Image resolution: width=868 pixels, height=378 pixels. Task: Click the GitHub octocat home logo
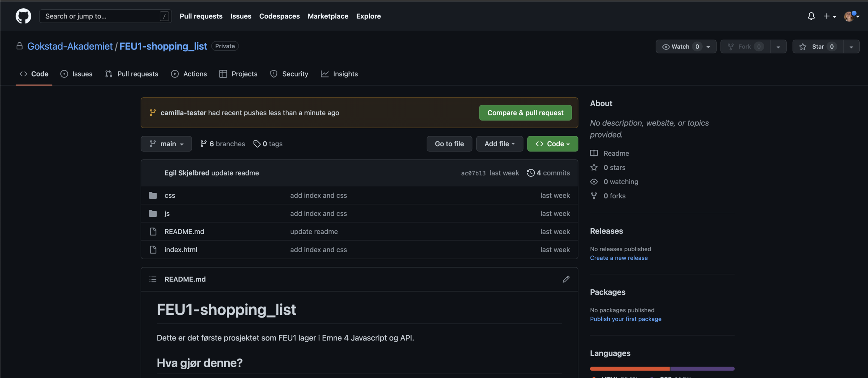[23, 16]
